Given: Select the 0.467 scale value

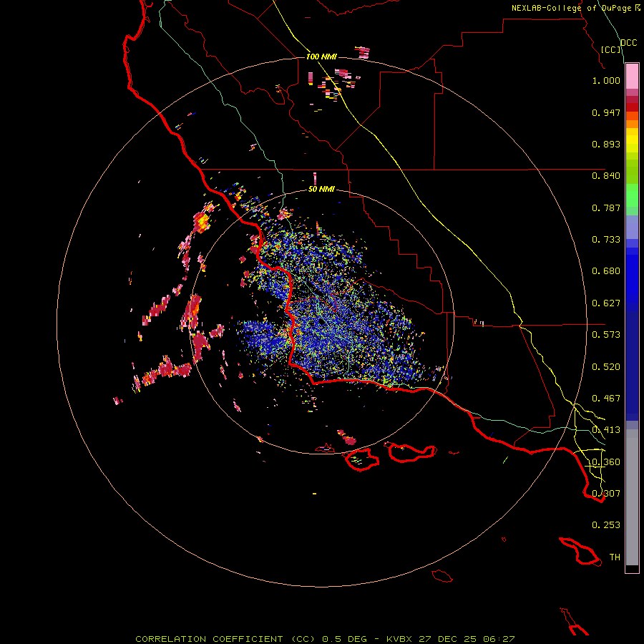Looking at the screenshot, I should [606, 399].
